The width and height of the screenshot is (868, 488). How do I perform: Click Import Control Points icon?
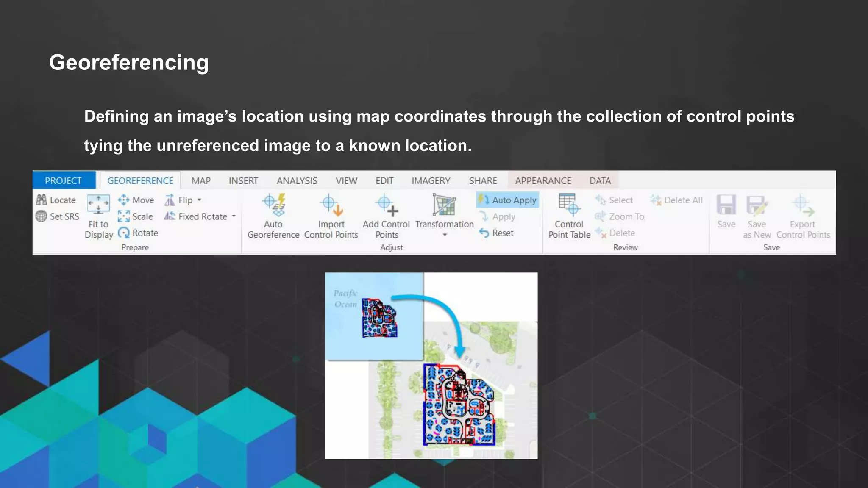click(331, 205)
